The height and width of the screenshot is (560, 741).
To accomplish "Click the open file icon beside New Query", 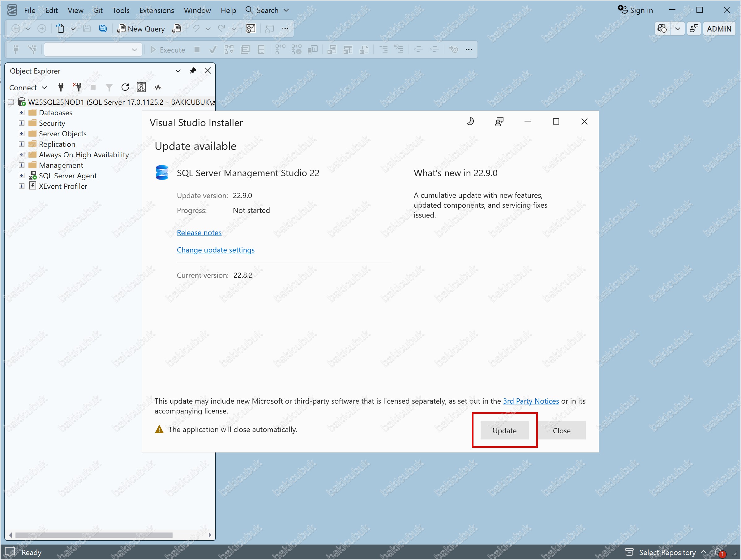I will 177,29.
